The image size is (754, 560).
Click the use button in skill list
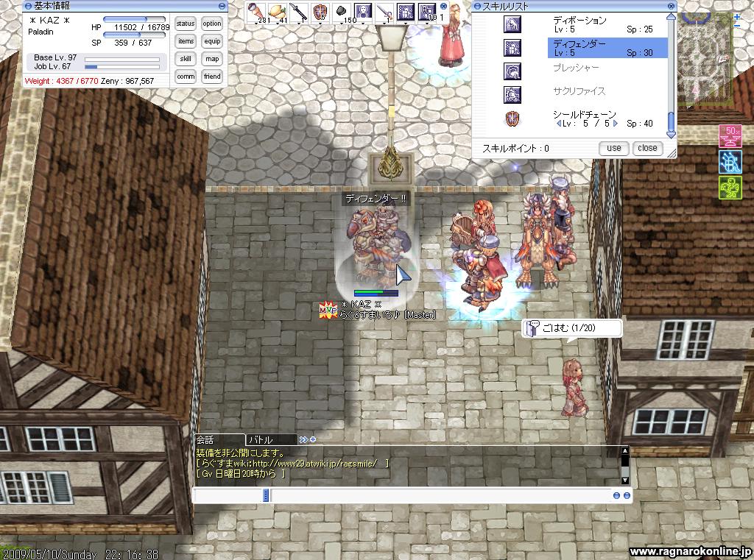[x=613, y=148]
